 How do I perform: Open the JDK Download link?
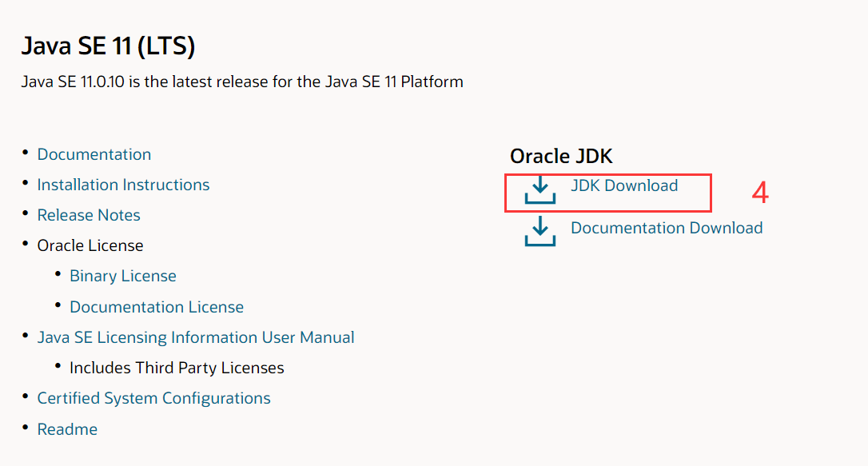point(623,185)
